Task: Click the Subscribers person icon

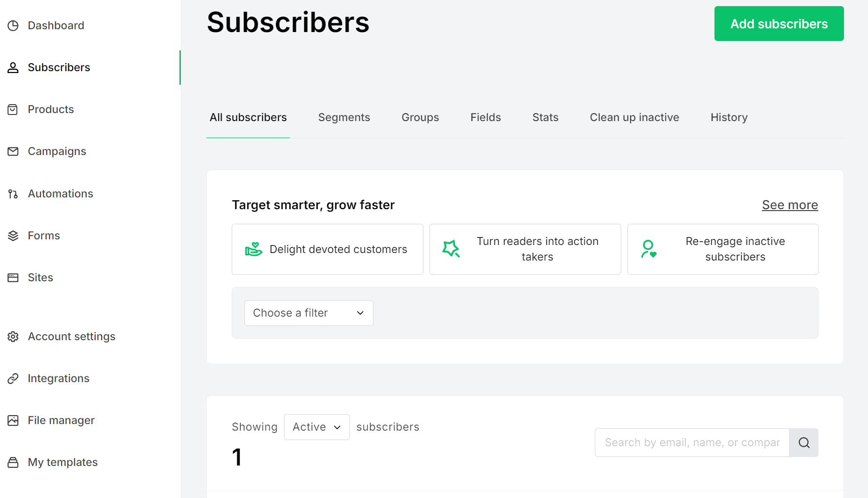Action: click(13, 67)
